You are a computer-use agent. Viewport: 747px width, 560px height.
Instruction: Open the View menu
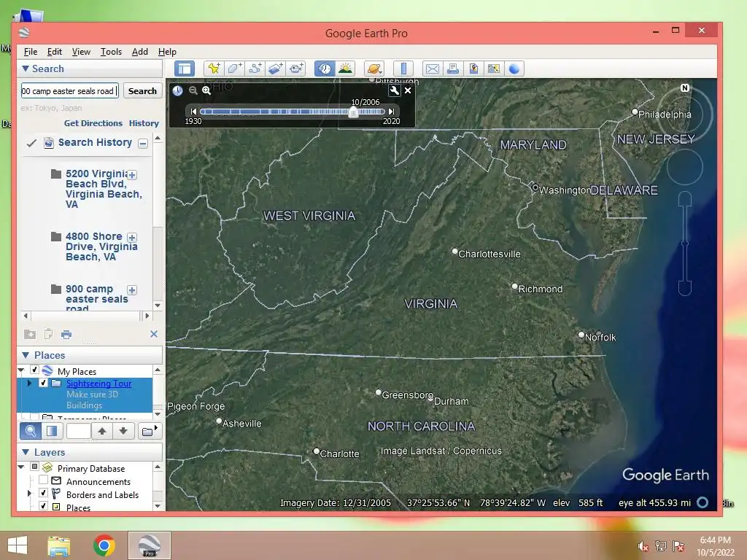pos(81,52)
